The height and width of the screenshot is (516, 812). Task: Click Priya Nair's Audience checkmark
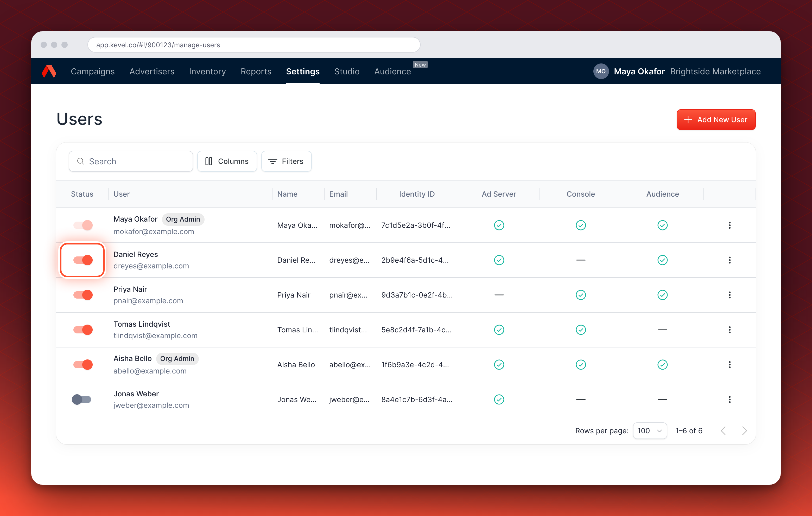click(x=662, y=295)
